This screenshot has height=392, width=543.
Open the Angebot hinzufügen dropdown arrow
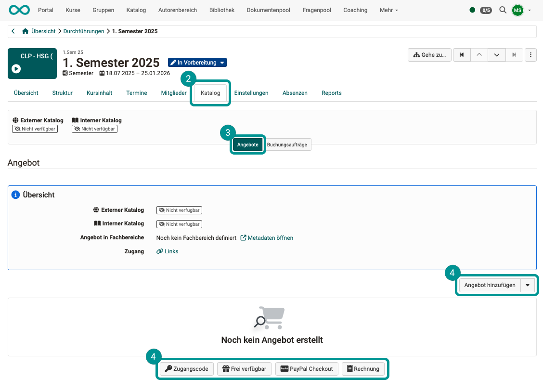click(528, 285)
